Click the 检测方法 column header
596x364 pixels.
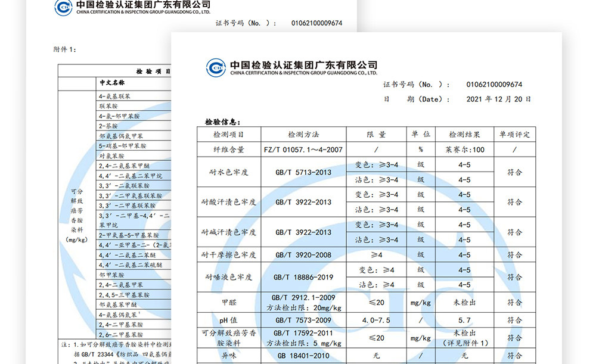tap(303, 135)
